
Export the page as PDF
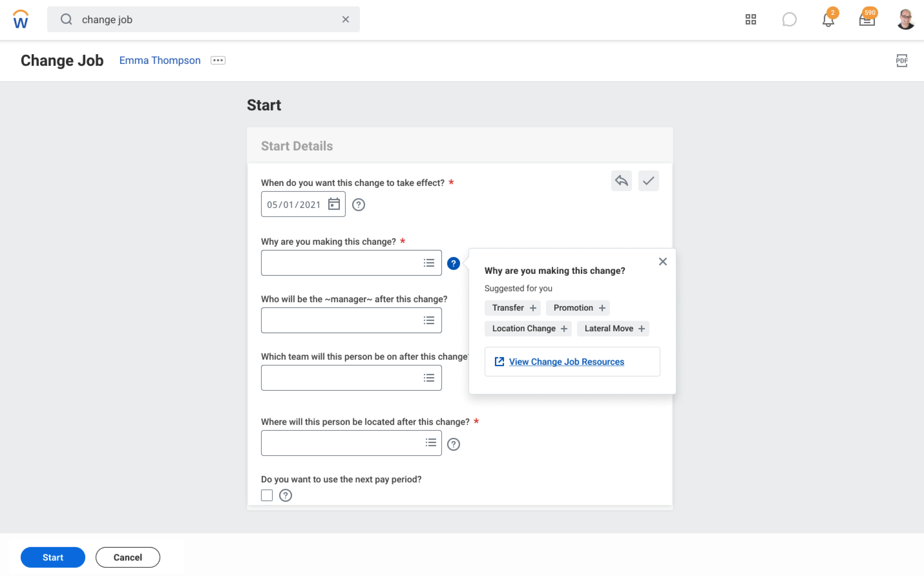coord(901,60)
